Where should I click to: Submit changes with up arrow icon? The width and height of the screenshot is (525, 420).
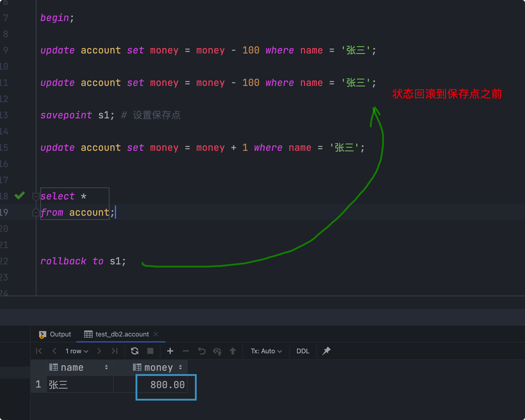(x=233, y=351)
